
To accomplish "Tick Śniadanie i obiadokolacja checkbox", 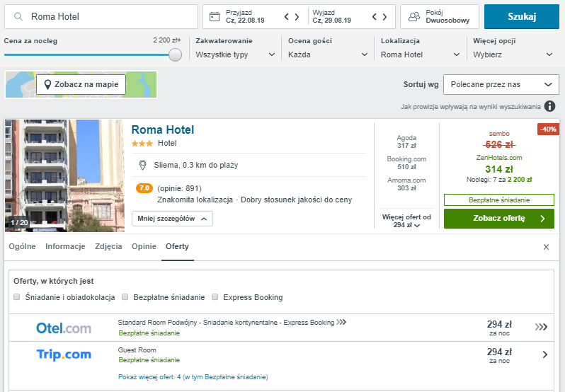I will pyautogui.click(x=16, y=297).
